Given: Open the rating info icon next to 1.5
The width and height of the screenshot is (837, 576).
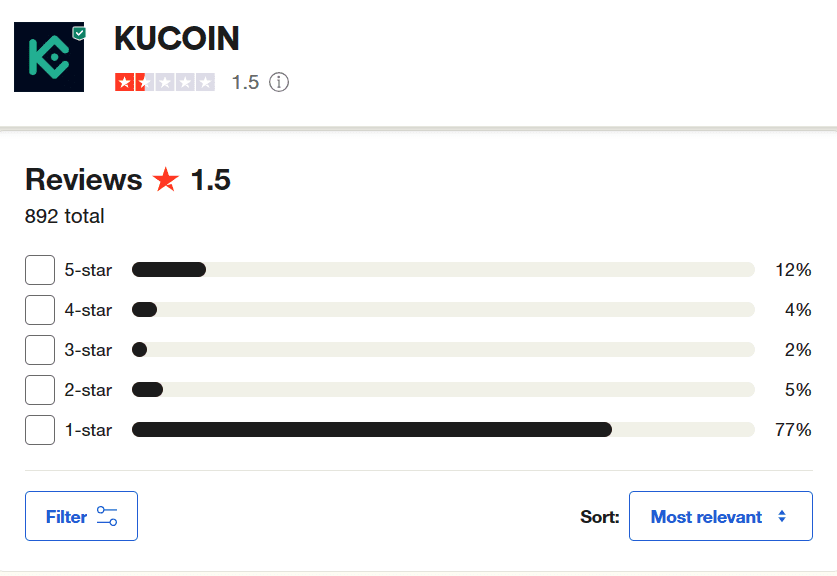Looking at the screenshot, I should [279, 82].
